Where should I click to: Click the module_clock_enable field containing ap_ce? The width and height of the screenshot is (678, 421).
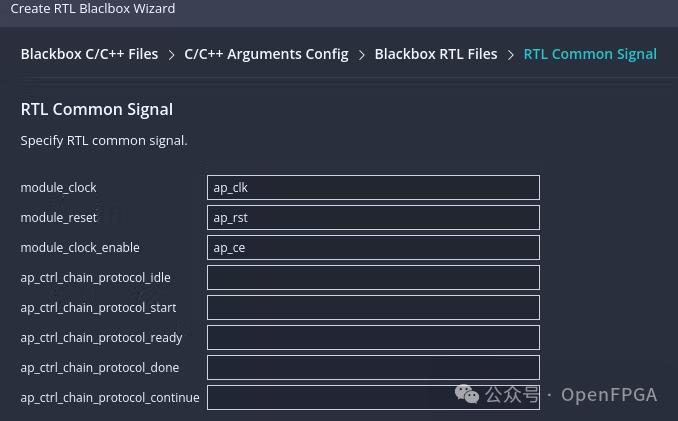[373, 248]
